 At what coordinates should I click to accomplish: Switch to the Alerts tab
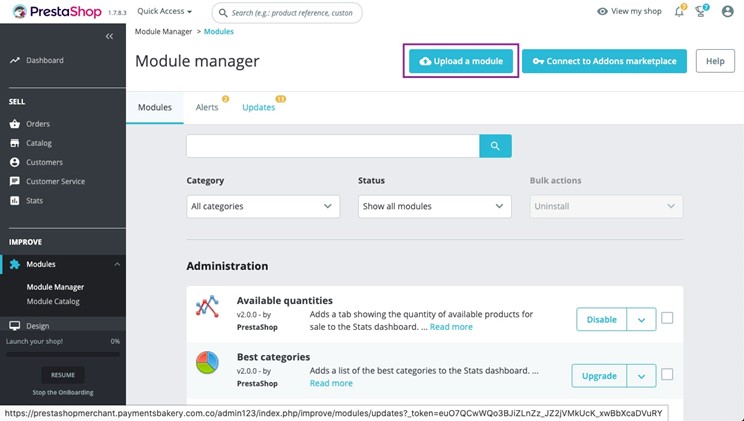[207, 107]
